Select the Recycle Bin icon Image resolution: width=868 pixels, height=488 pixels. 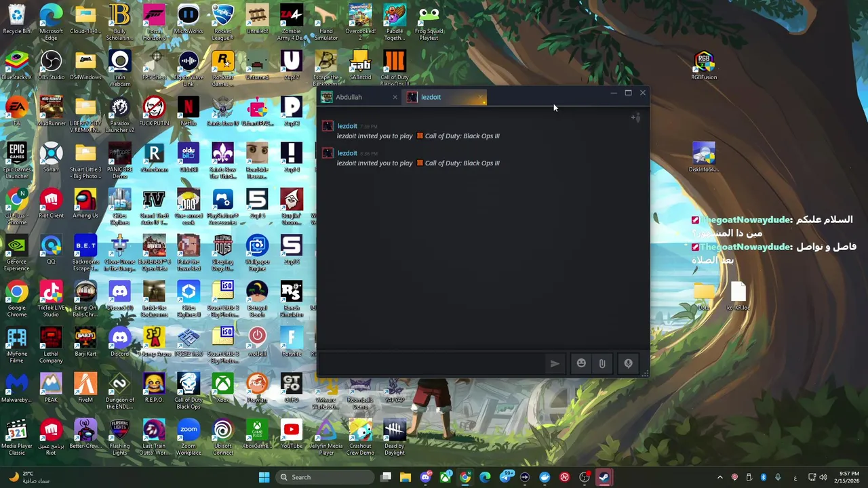(17, 20)
